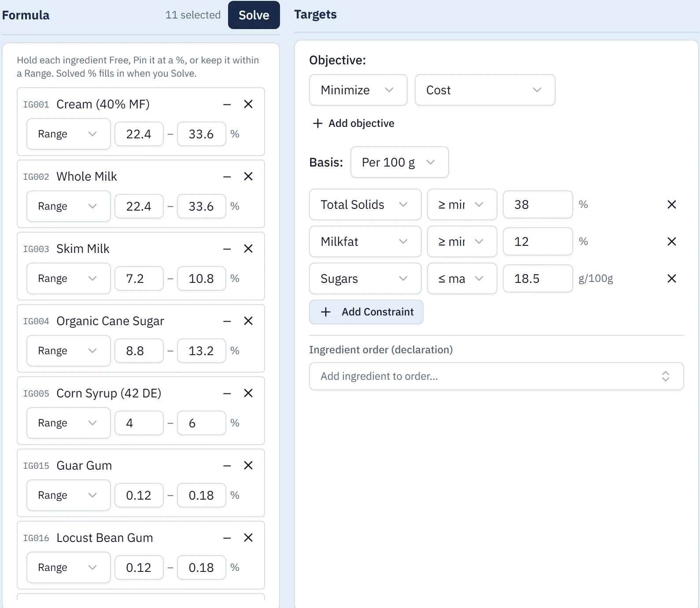Collapse the Guar Gum ingredient card
The image size is (700, 608).
click(227, 466)
